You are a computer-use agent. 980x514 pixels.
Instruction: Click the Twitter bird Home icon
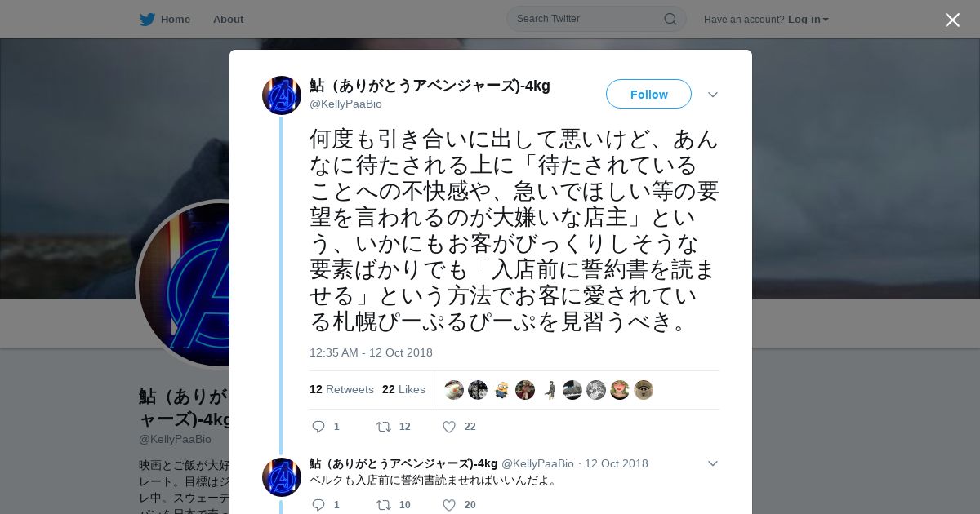(x=147, y=20)
